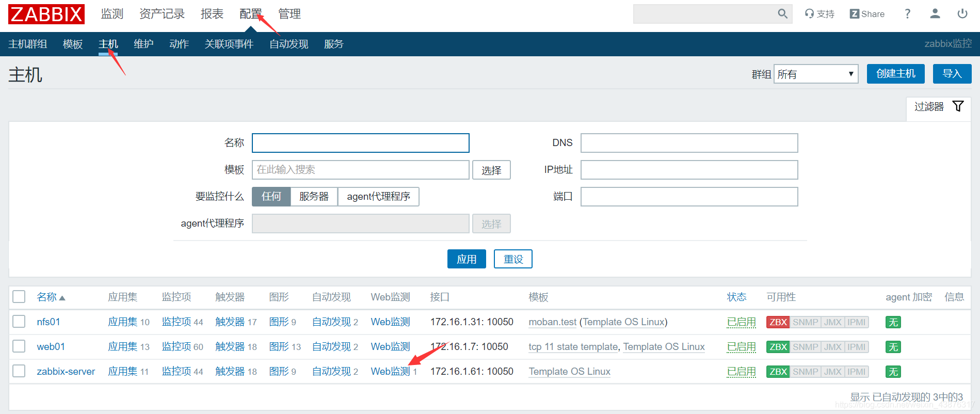Open the 管理 top menu
Viewport: 980px width, 414px height.
point(290,14)
